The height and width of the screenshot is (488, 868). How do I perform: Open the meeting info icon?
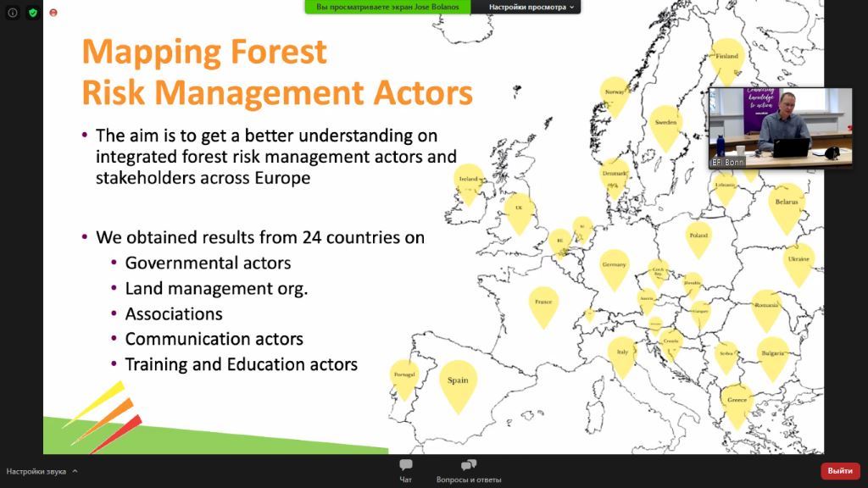pos(13,12)
